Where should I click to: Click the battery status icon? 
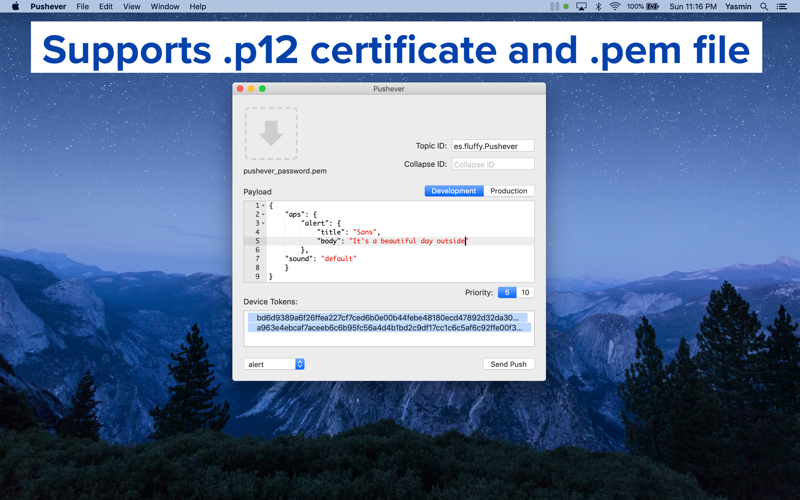pyautogui.click(x=653, y=7)
